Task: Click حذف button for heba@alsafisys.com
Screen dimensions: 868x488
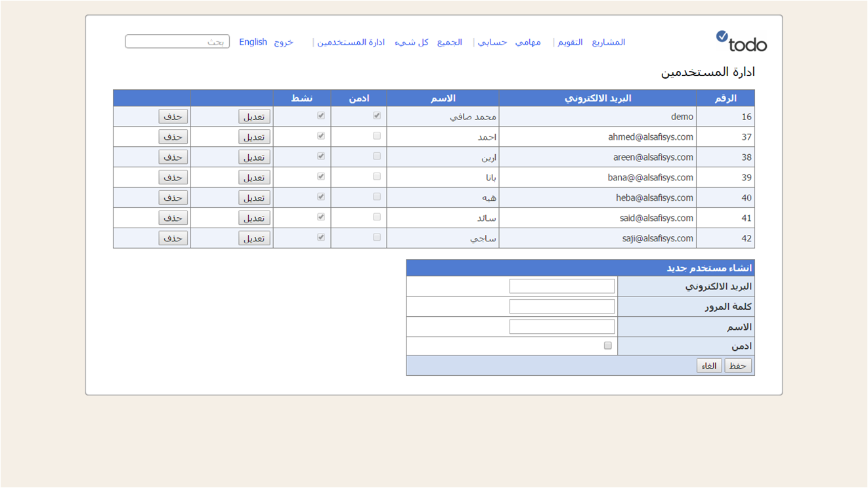Action: [173, 197]
